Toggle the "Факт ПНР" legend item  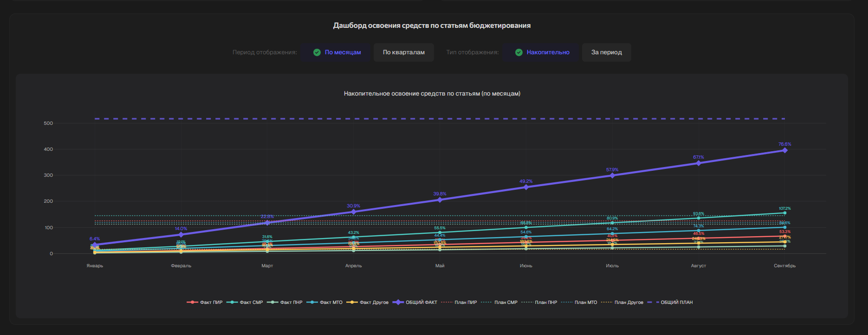[285, 303]
